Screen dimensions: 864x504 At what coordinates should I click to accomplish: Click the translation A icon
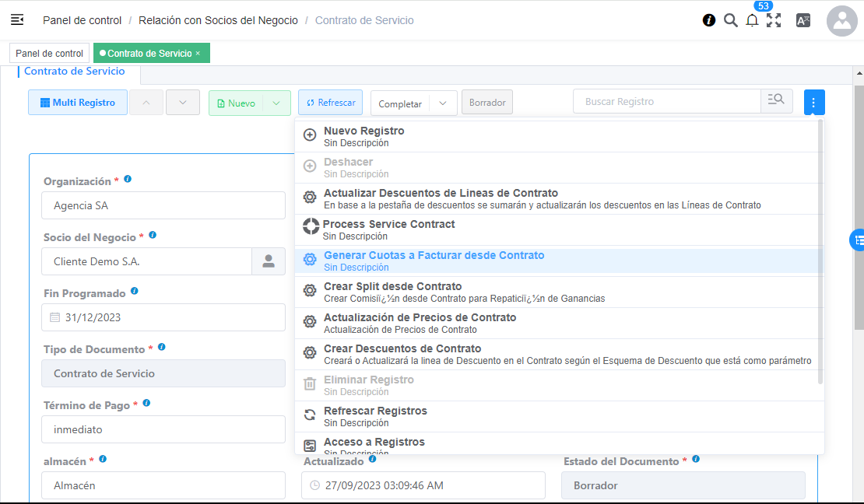point(803,20)
